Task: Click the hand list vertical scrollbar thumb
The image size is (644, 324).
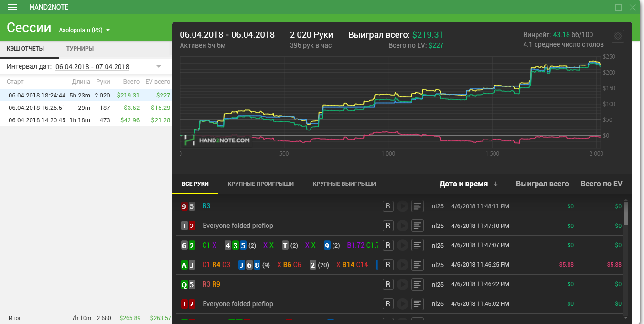Action: tap(626, 213)
